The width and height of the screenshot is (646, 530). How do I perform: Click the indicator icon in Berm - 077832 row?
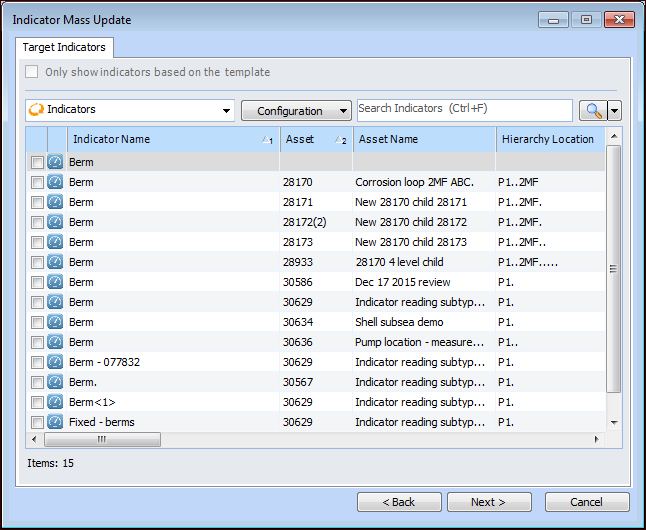point(55,362)
